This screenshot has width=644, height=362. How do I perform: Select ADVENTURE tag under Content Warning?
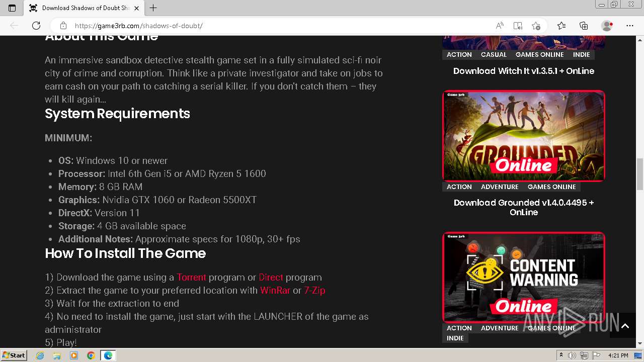tap(500, 328)
